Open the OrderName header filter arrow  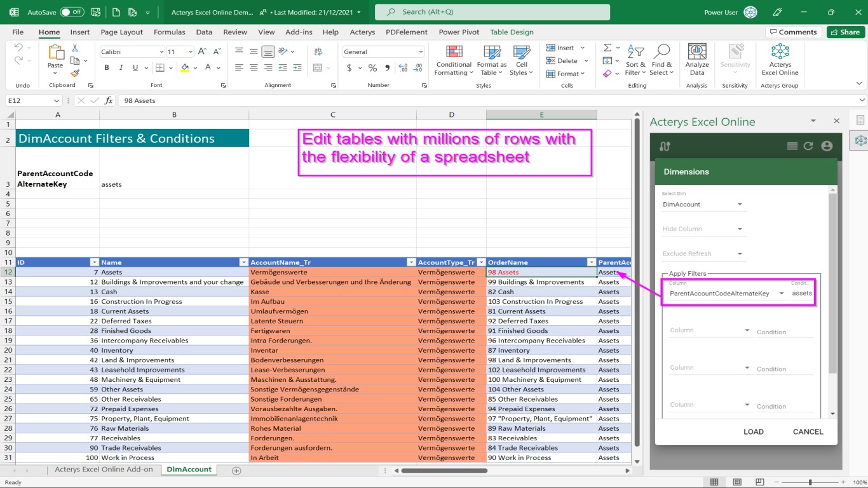click(591, 262)
